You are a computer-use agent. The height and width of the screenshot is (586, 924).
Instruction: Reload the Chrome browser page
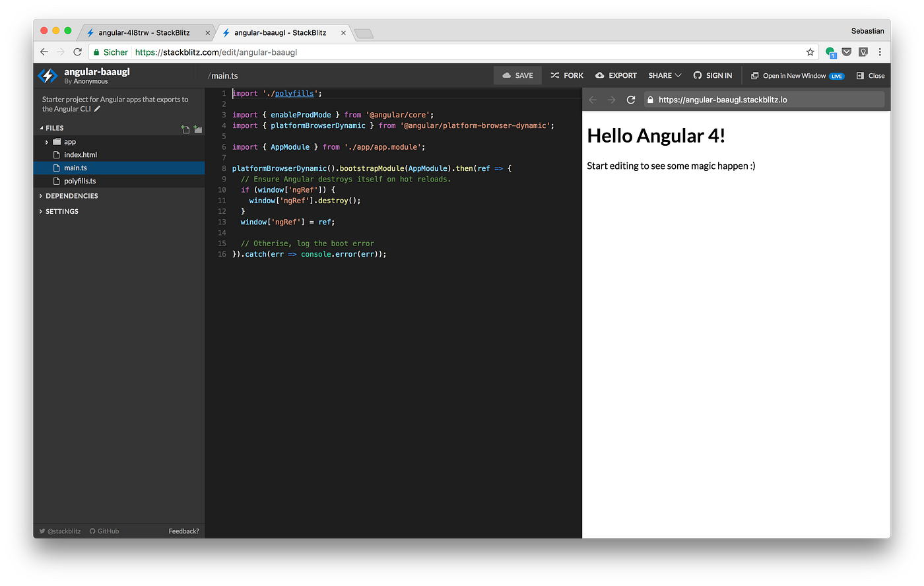pos(77,51)
